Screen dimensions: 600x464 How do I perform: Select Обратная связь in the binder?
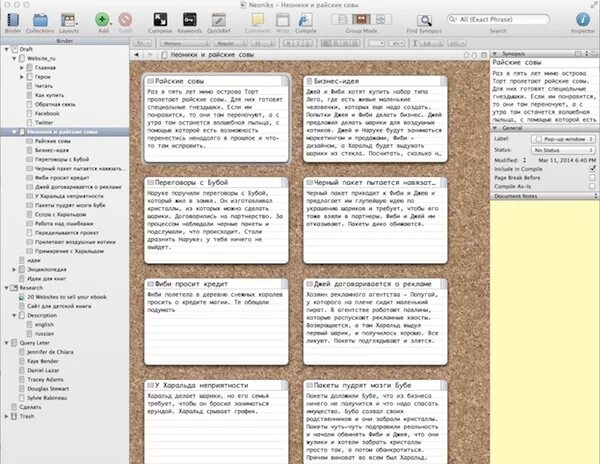pyautogui.click(x=55, y=104)
